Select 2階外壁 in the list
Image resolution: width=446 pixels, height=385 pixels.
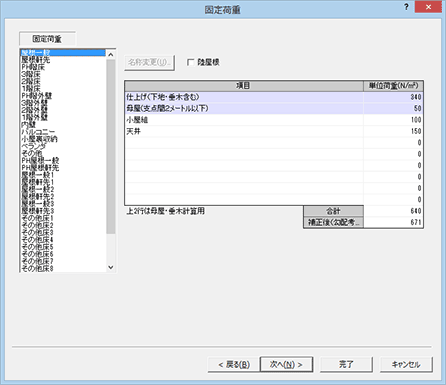63,110
